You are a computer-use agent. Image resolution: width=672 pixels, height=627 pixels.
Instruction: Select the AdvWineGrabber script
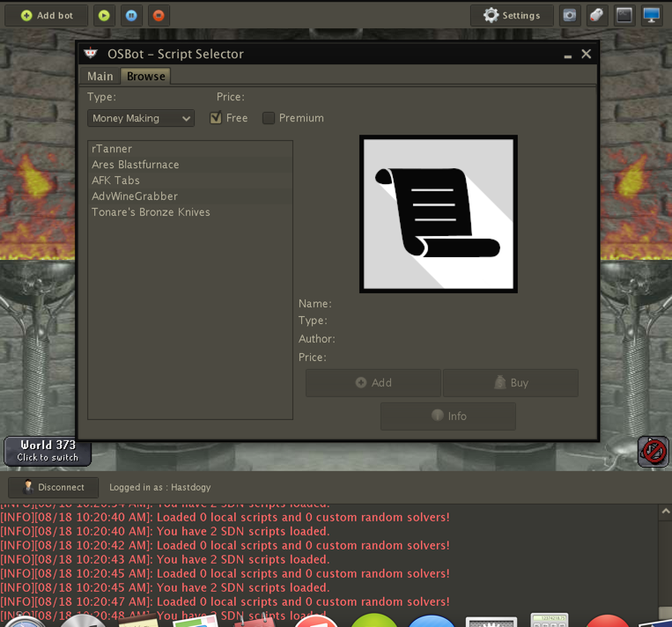(190, 196)
